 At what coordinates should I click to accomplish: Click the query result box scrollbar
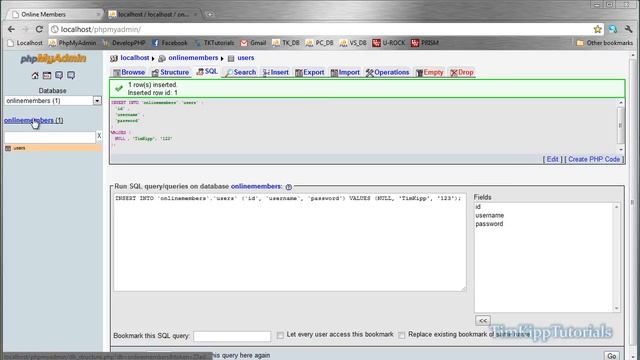click(621, 126)
